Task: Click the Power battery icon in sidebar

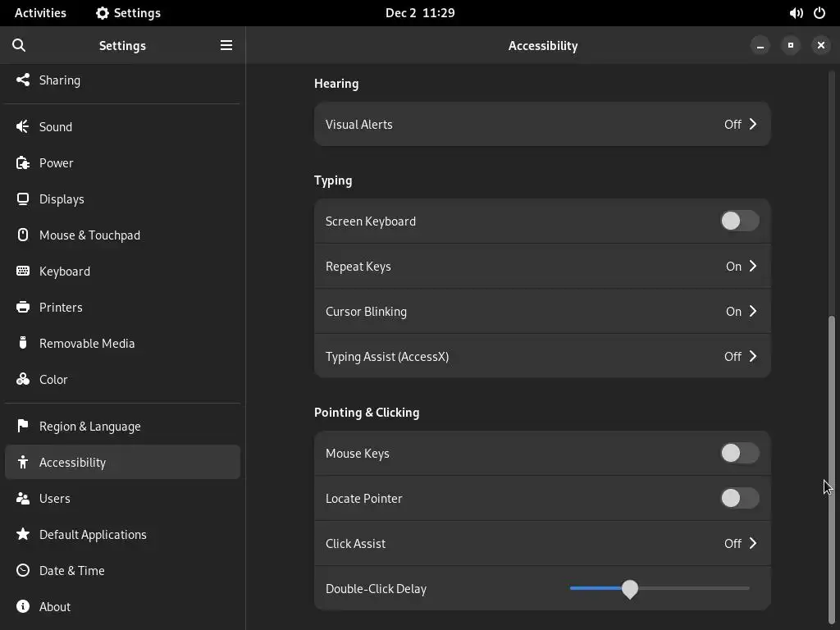Action: [23, 162]
